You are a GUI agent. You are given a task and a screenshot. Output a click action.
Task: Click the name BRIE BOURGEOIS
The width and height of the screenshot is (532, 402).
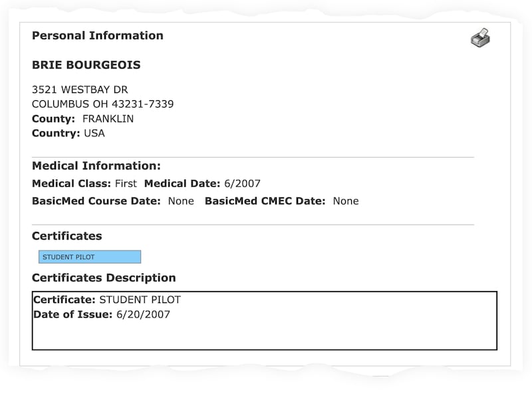pyautogui.click(x=86, y=66)
